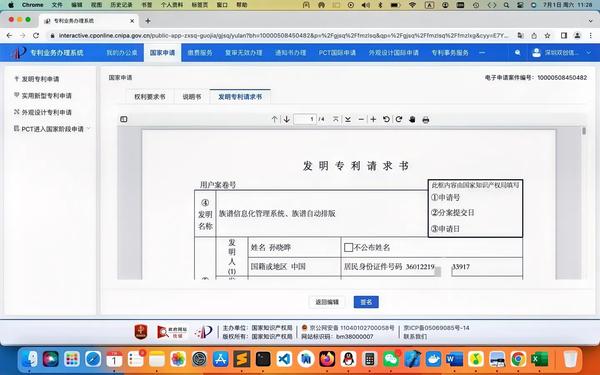This screenshot has width=600, height=375.
Task: Open 京公网安备 record link in footer
Action: click(x=351, y=328)
